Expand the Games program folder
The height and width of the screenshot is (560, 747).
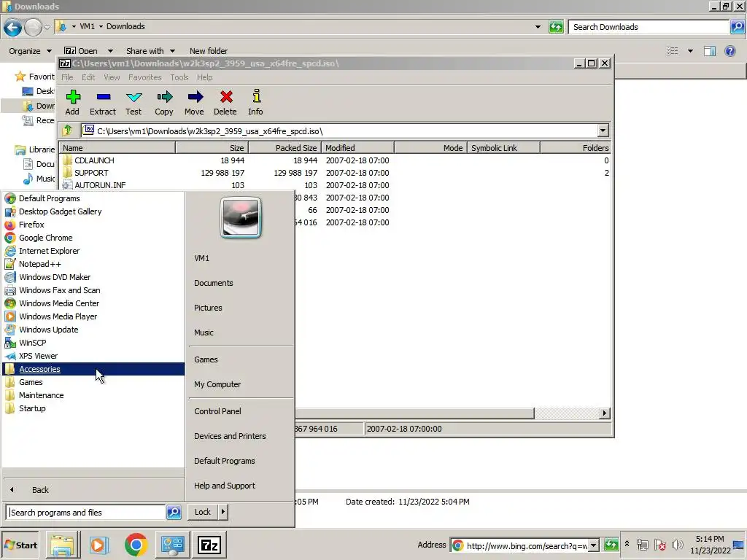pos(31,382)
